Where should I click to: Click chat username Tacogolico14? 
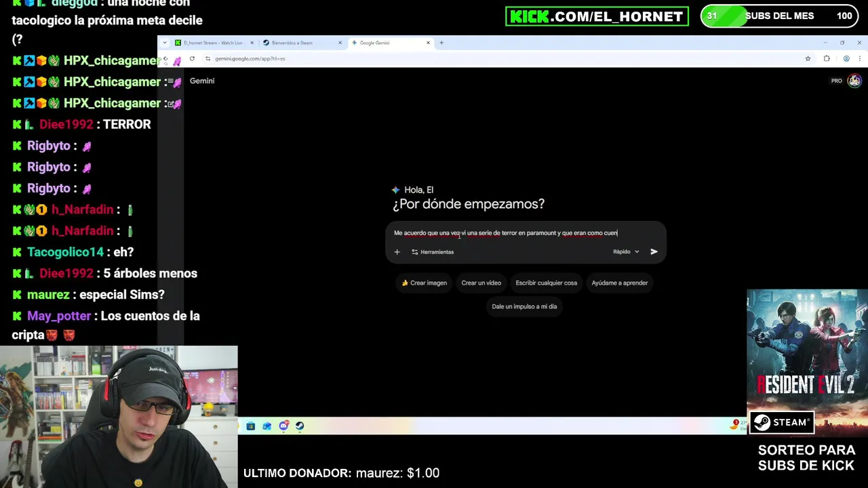coord(65,252)
